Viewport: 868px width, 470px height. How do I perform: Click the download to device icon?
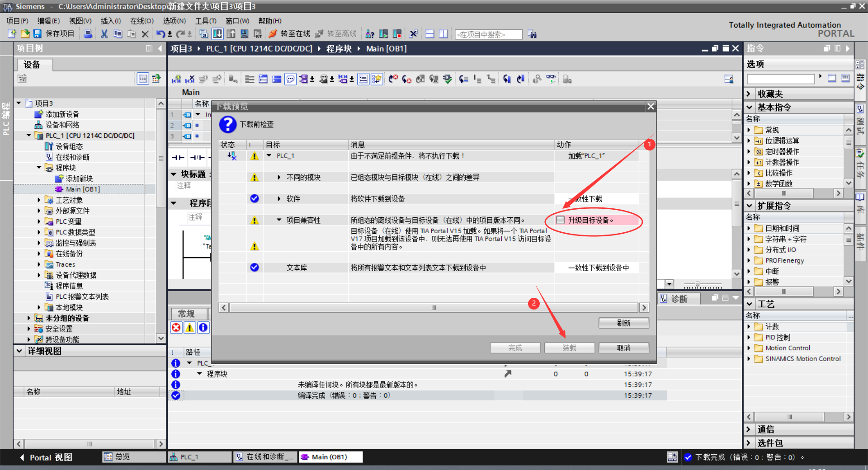pos(217,34)
